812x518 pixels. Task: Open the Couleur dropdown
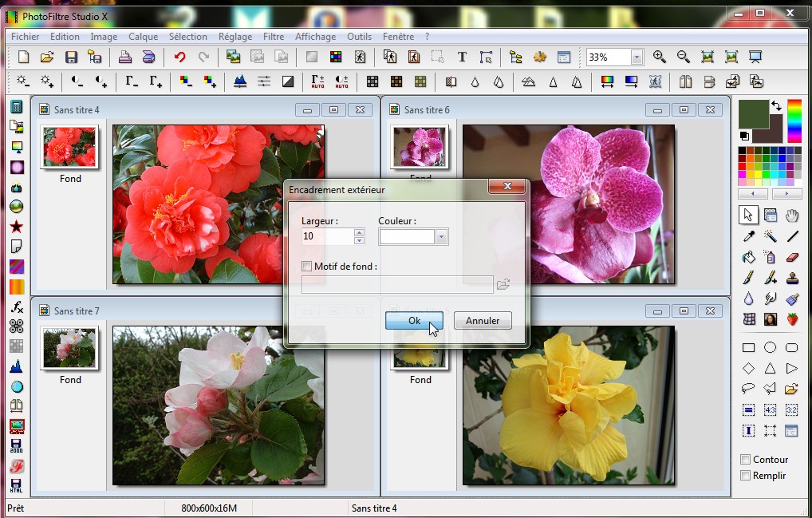coord(441,237)
